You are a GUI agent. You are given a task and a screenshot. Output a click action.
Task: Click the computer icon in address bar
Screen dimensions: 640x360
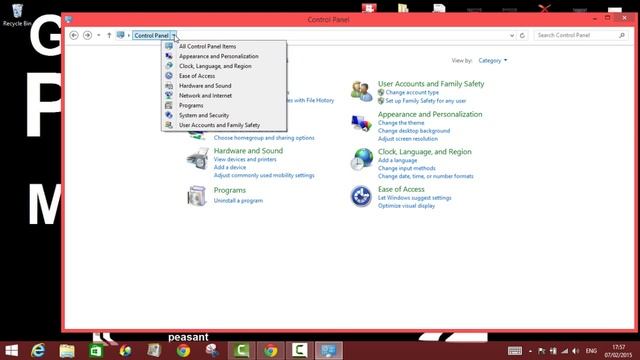pyautogui.click(x=120, y=35)
